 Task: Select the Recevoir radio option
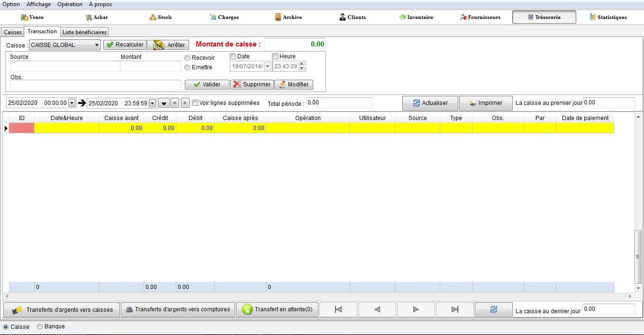click(188, 58)
